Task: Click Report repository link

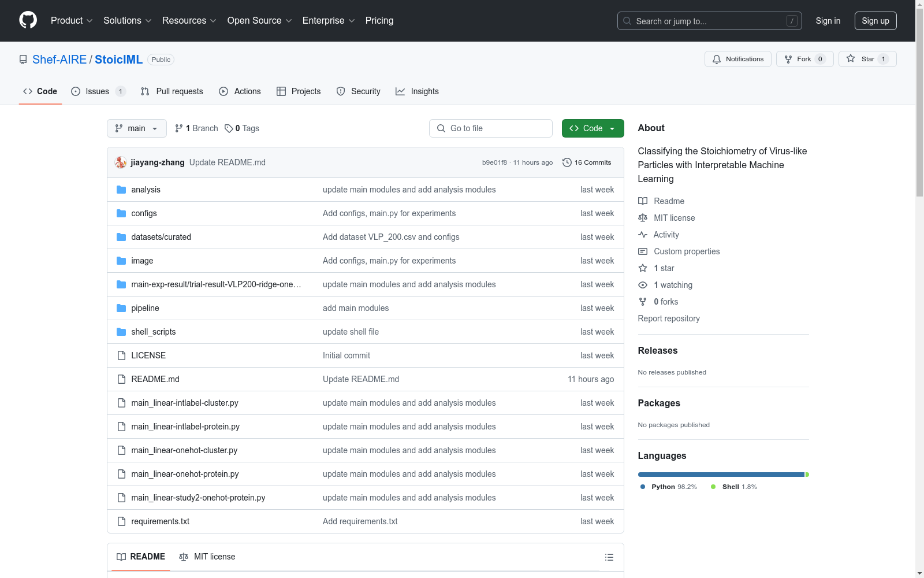Action: pyautogui.click(x=669, y=318)
